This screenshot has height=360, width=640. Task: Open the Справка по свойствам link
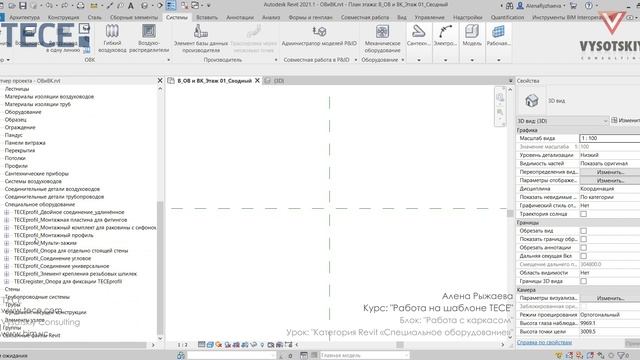544,342
